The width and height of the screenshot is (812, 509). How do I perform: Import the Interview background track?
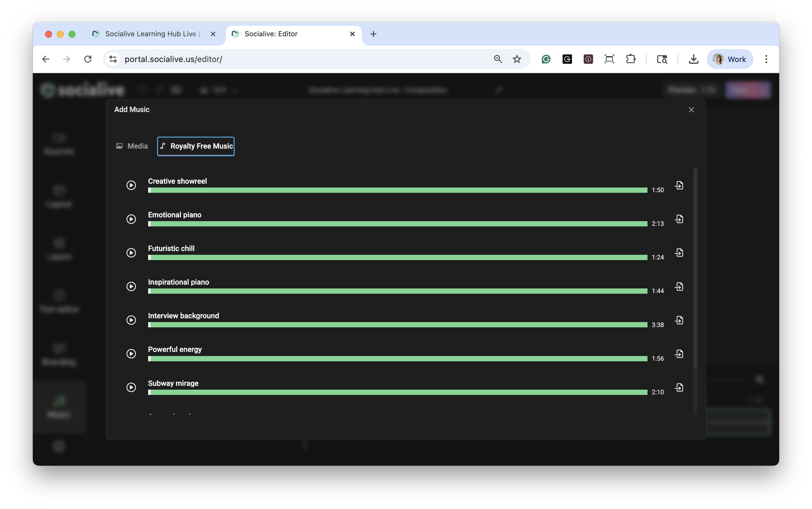click(679, 320)
